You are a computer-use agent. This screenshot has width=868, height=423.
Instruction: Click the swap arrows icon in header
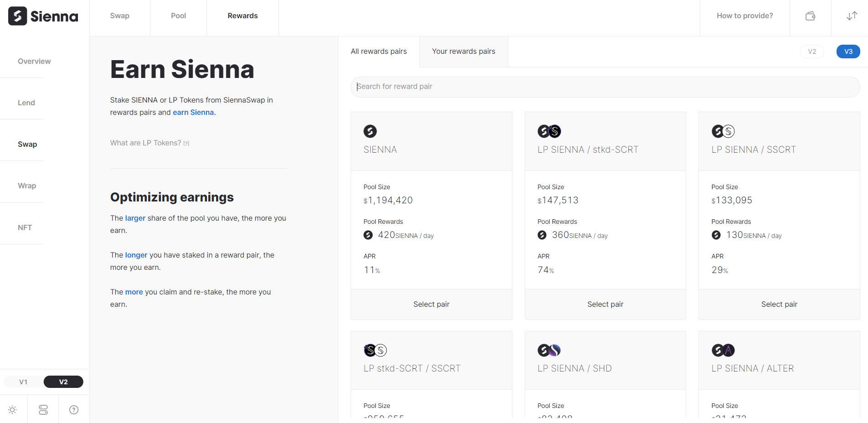(852, 16)
